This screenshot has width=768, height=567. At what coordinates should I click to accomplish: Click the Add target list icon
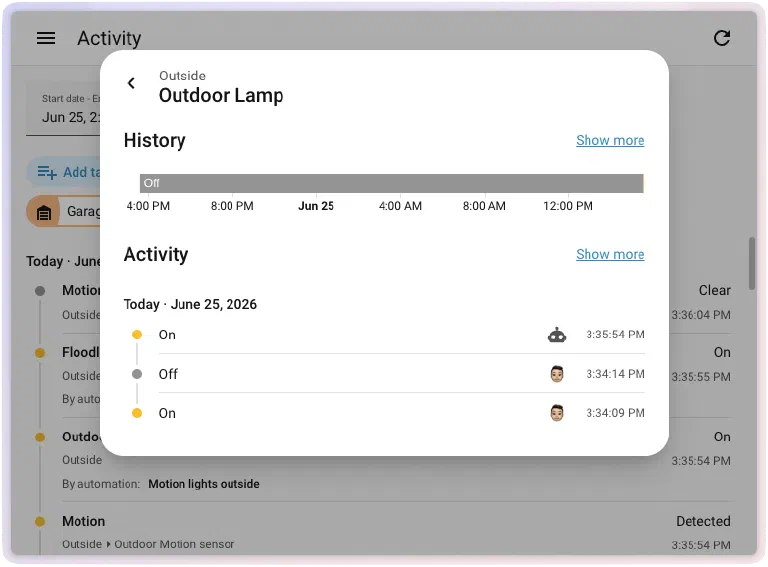tap(47, 172)
